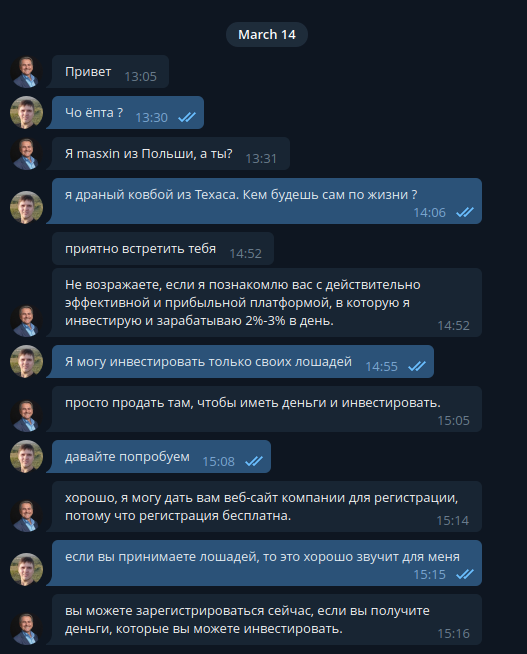Select the 'если вы принимаете лошадей' message
This screenshot has width=527, height=654.
tap(267, 563)
